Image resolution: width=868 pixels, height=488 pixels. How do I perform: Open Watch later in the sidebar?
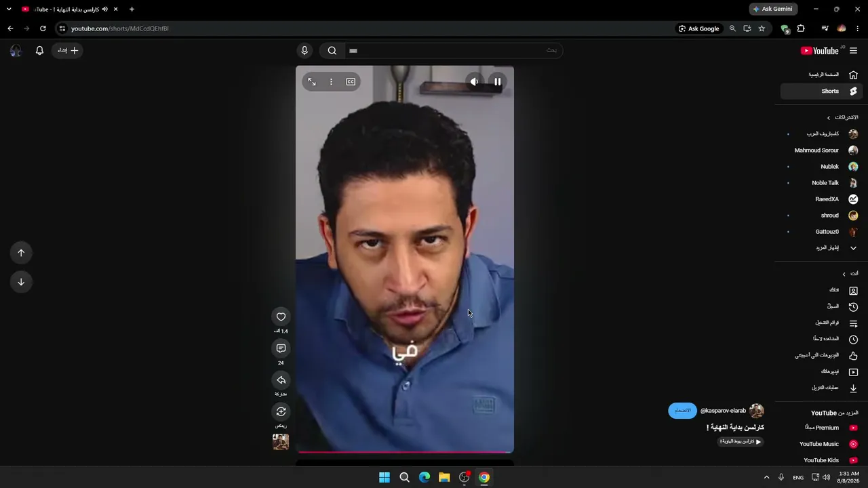pyautogui.click(x=821, y=339)
